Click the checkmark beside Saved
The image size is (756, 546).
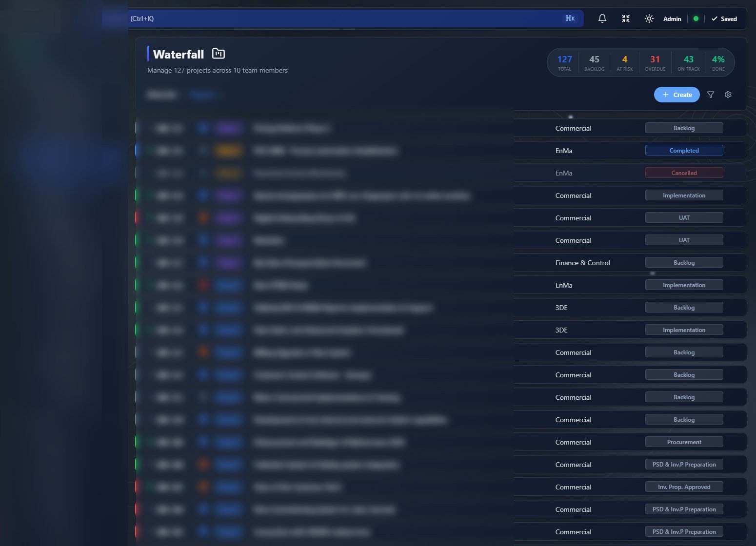[x=714, y=19]
